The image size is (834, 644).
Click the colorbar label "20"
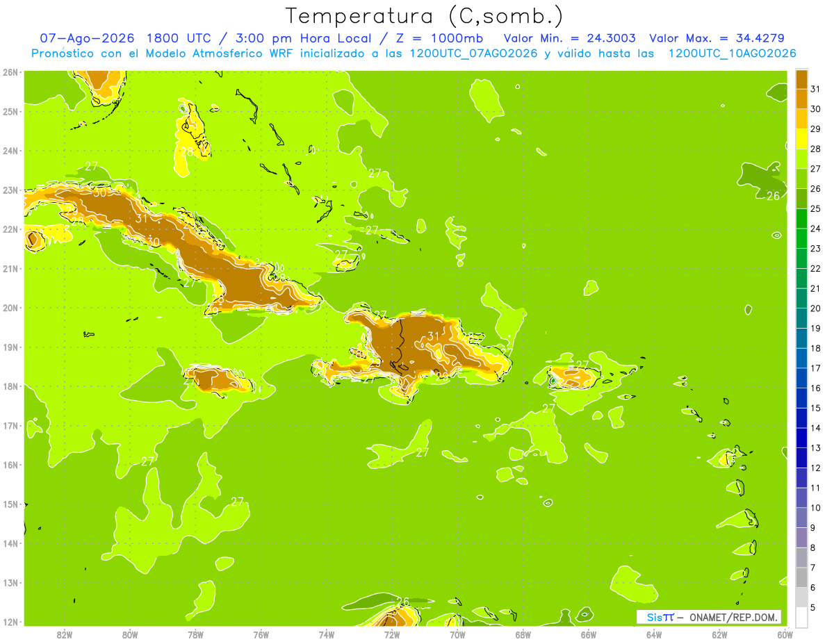(x=816, y=308)
